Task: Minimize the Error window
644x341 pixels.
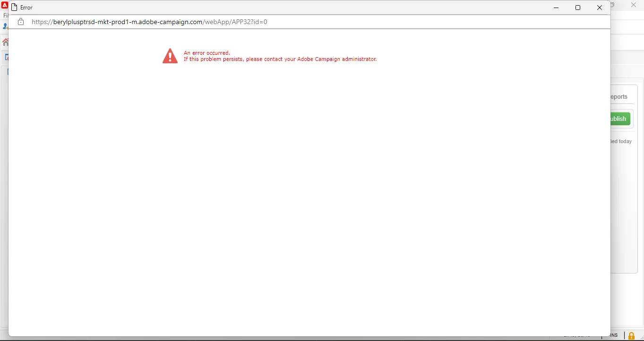Action: [557, 8]
